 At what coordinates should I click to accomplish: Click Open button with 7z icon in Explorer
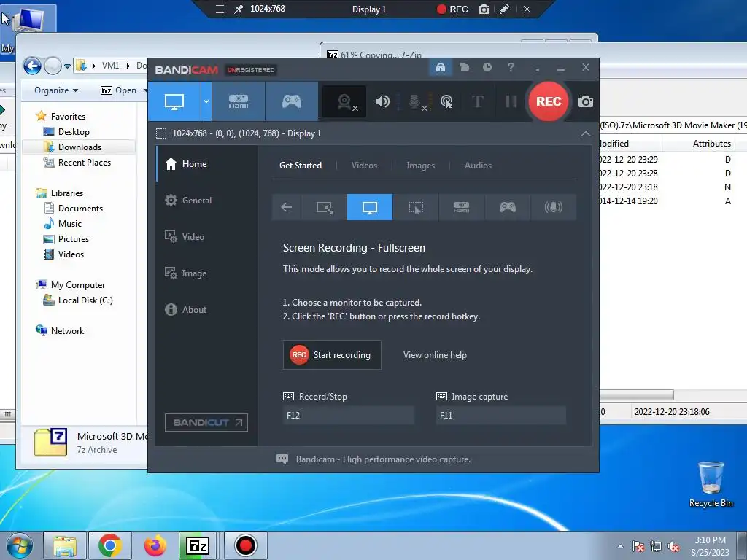point(119,90)
